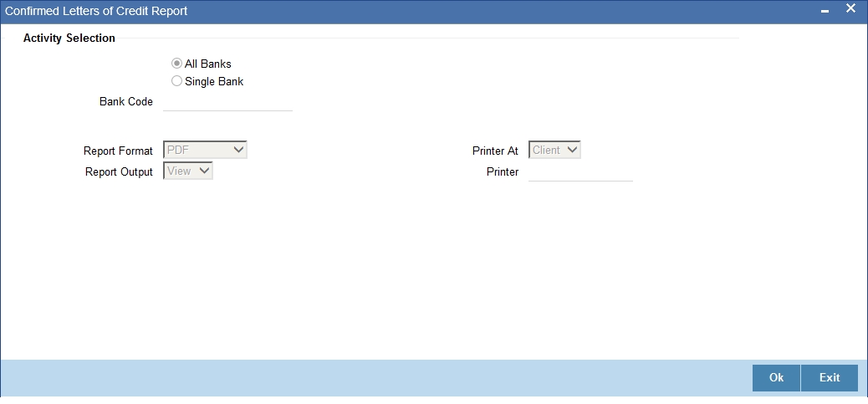Click the Printer At label
The image size is (868, 404).
(495, 151)
